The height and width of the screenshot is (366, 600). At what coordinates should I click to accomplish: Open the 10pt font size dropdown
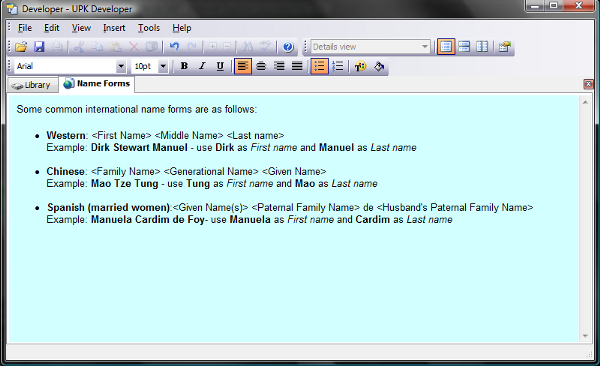tap(163, 66)
